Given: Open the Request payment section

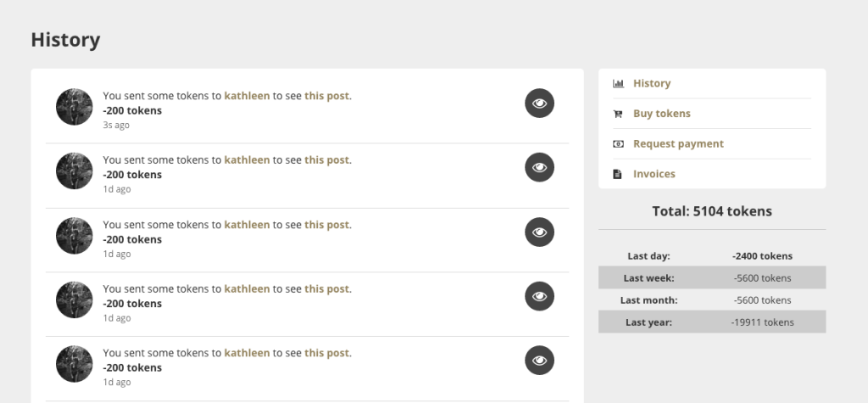Looking at the screenshot, I should [x=678, y=143].
